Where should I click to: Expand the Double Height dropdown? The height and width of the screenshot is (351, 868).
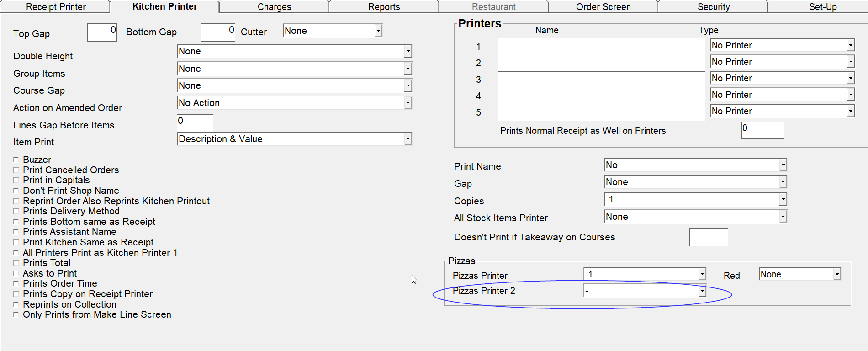(408, 51)
